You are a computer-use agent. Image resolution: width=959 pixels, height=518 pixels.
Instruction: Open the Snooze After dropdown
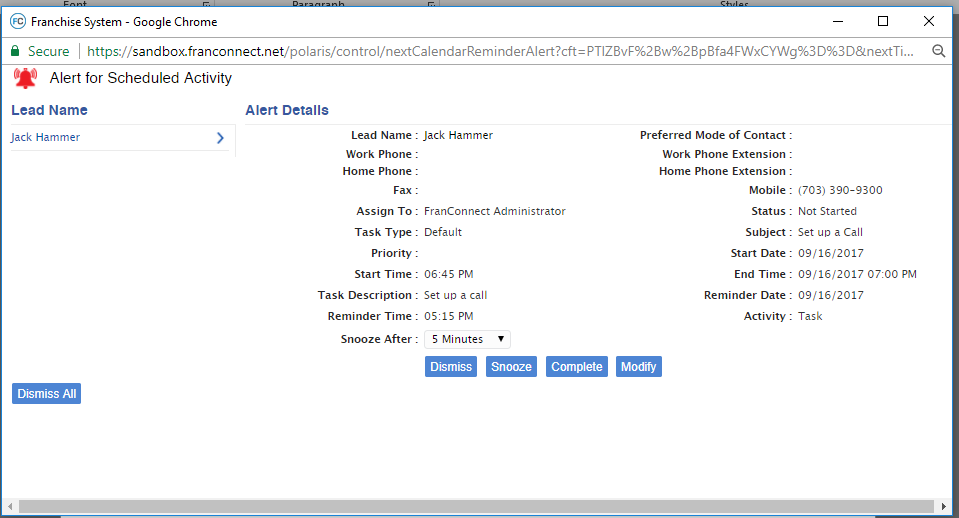click(467, 339)
